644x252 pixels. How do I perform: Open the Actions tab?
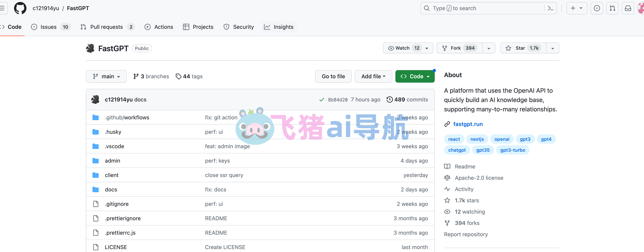tap(159, 27)
